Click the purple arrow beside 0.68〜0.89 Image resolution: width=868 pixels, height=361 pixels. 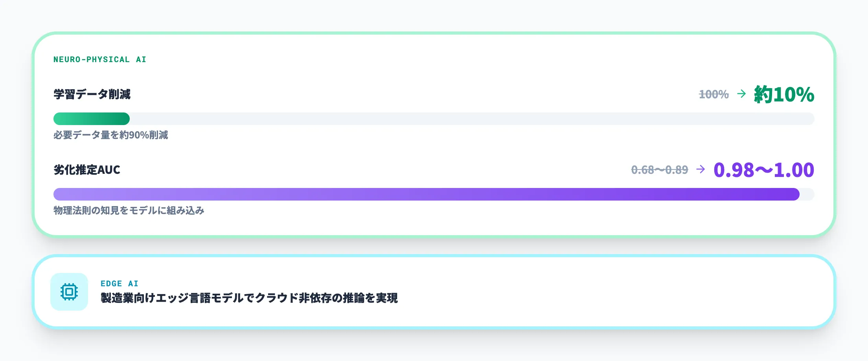click(x=701, y=169)
